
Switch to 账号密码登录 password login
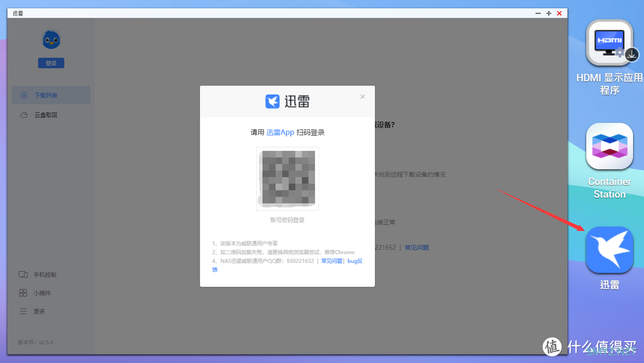[287, 220]
